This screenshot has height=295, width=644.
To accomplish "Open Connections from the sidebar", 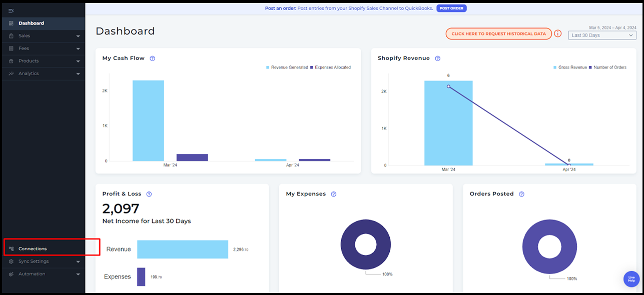I will tap(33, 249).
